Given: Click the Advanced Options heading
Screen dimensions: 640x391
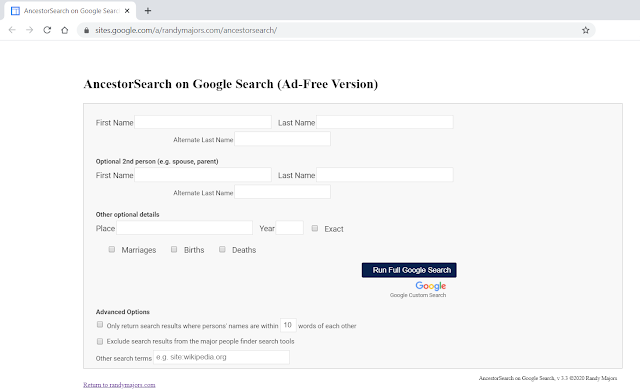Looking at the screenshot, I should [122, 312].
